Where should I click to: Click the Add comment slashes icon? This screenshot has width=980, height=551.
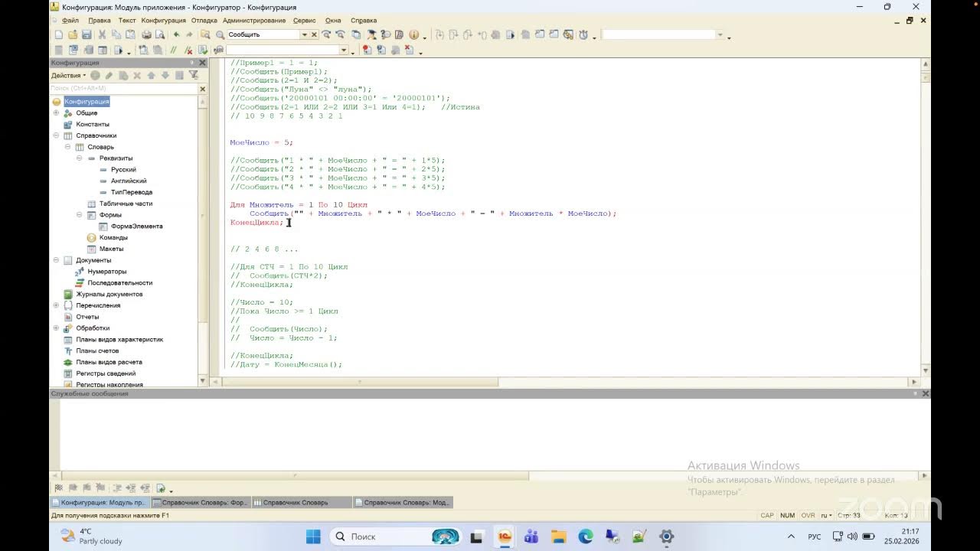(x=174, y=51)
